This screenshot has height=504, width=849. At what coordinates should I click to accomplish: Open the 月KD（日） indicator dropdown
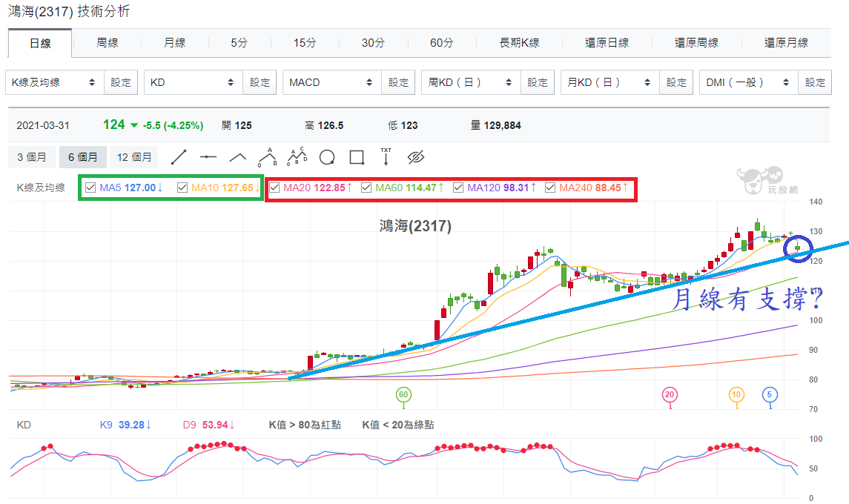pos(610,82)
